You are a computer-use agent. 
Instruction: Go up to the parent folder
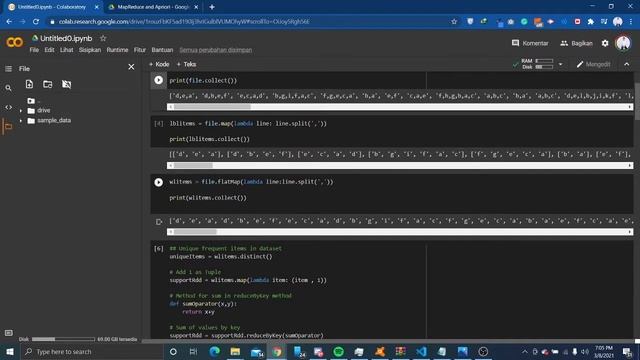pyautogui.click(x=31, y=100)
